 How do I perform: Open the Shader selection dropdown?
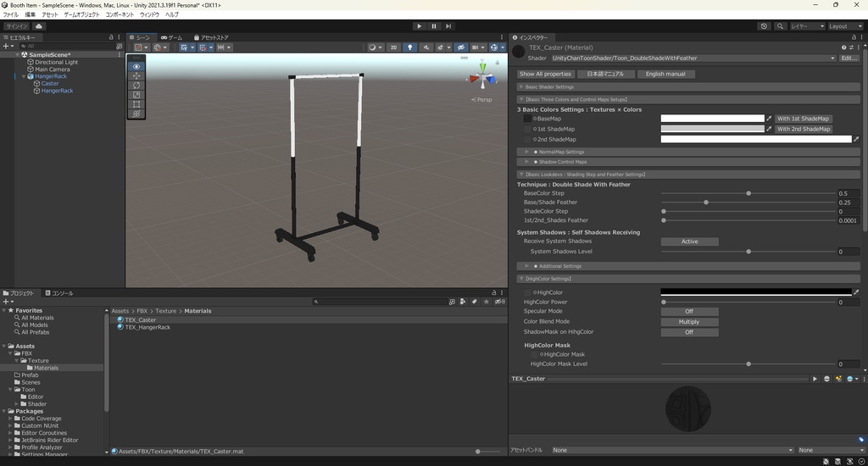693,58
